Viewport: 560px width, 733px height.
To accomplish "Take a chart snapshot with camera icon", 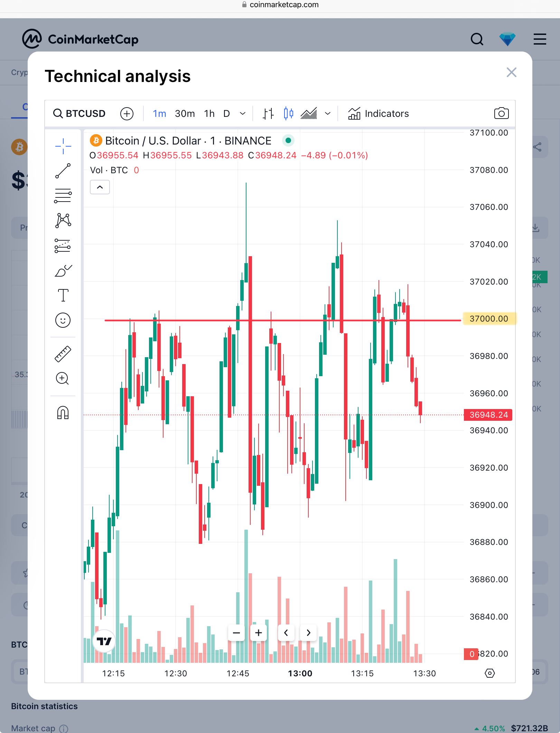I will pos(501,113).
